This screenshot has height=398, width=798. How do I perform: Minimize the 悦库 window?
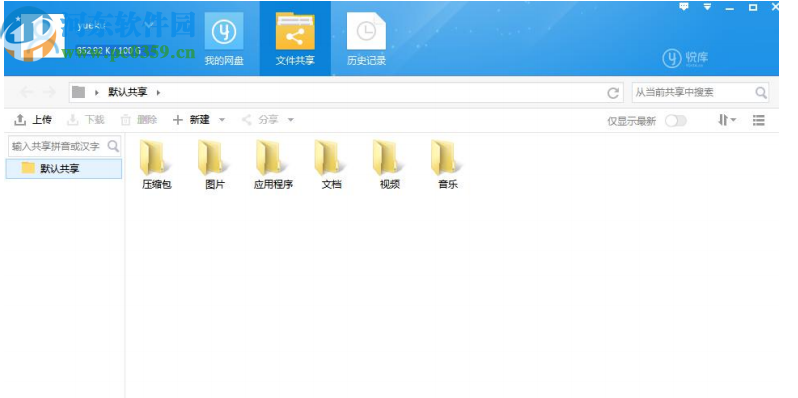(x=730, y=8)
